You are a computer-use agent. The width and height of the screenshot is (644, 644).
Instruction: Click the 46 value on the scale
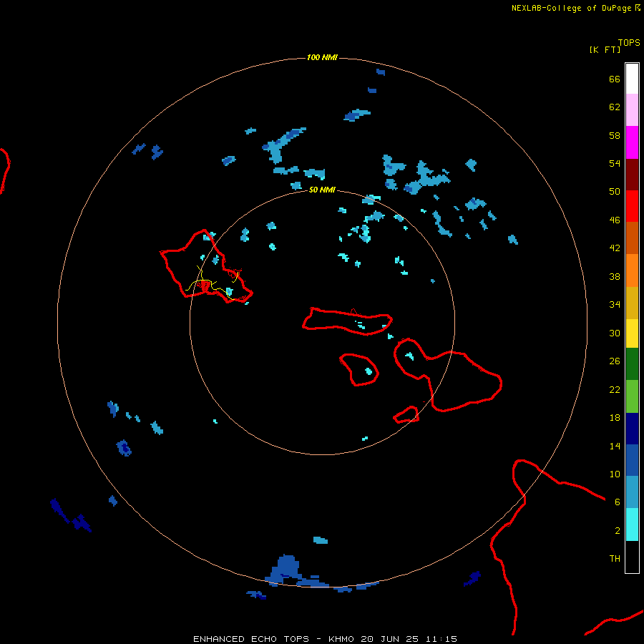click(x=615, y=220)
